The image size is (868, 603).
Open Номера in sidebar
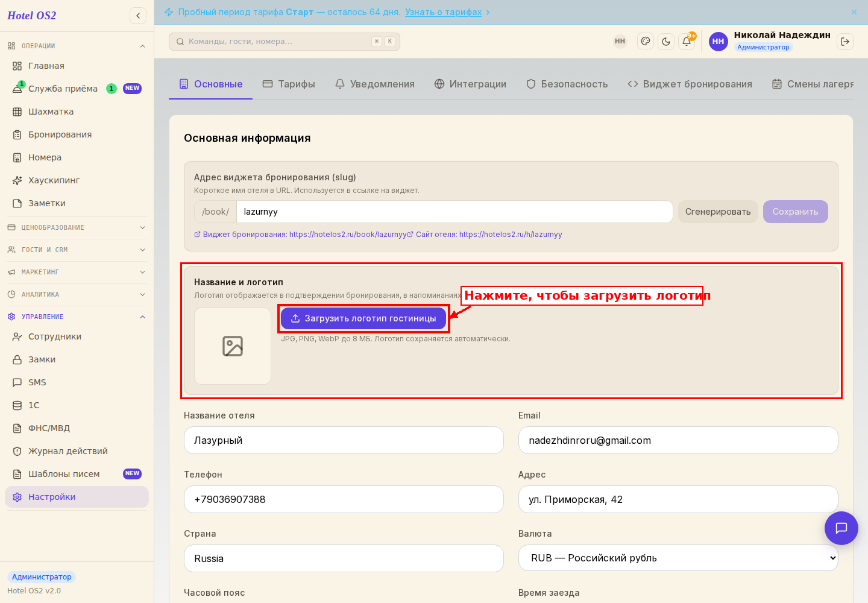[77, 157]
